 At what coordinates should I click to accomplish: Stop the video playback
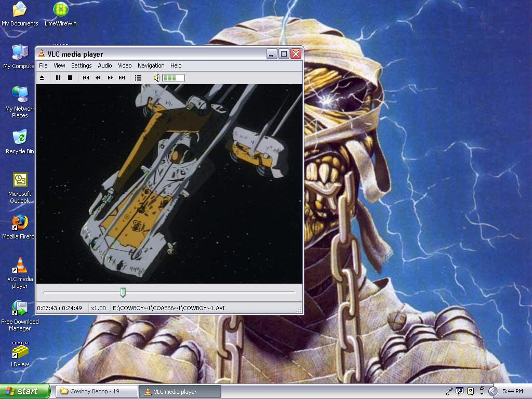pos(70,78)
